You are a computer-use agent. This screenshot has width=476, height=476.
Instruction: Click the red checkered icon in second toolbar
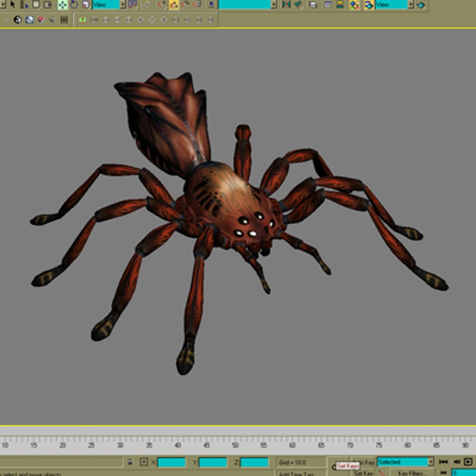pos(41,20)
